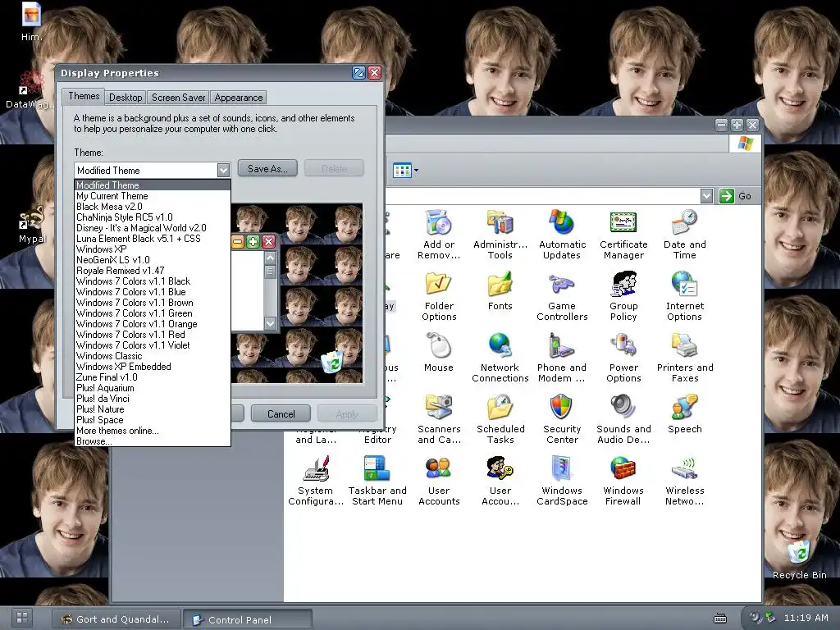Choose Windows XP theme from list

pyautogui.click(x=152, y=249)
